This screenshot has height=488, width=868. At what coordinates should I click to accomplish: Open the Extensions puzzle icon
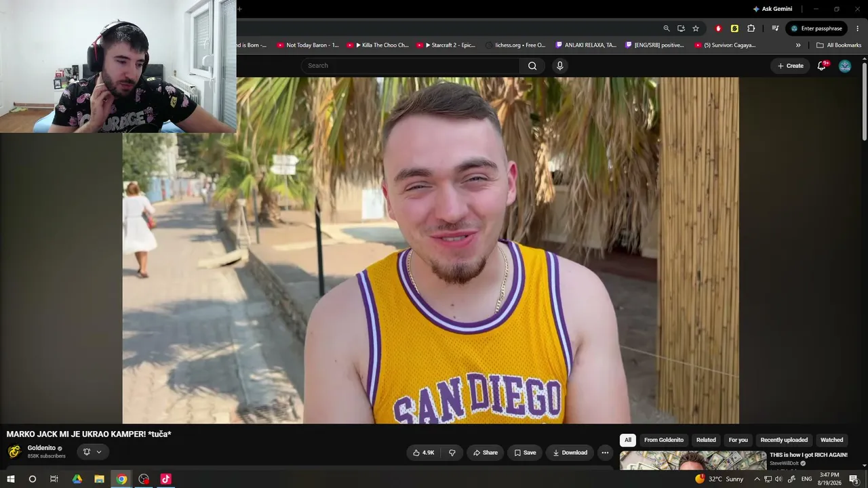751,28
